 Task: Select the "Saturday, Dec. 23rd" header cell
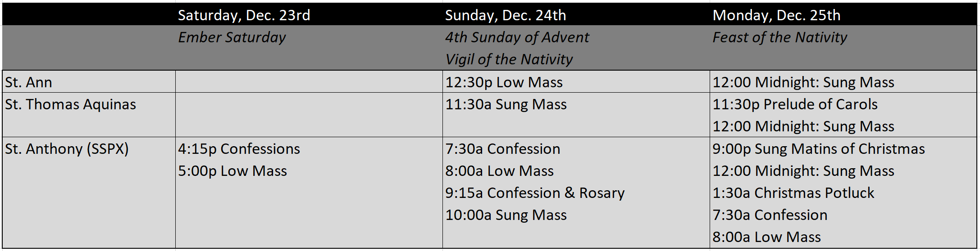[244, 15]
